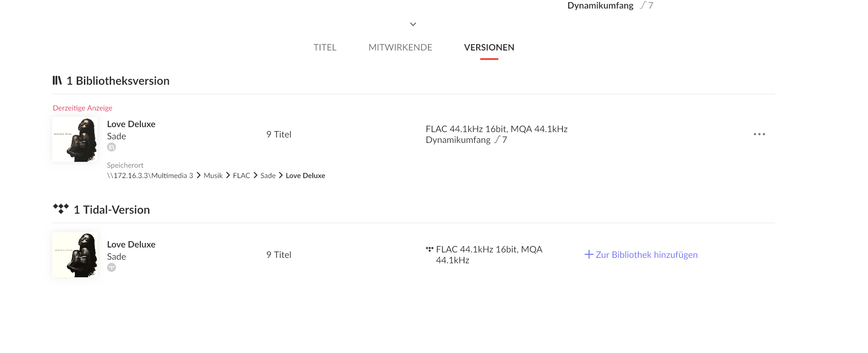Image resolution: width=868 pixels, height=353 pixels.
Task: Switch to the MITWIRKENDE tab
Action: tap(400, 47)
